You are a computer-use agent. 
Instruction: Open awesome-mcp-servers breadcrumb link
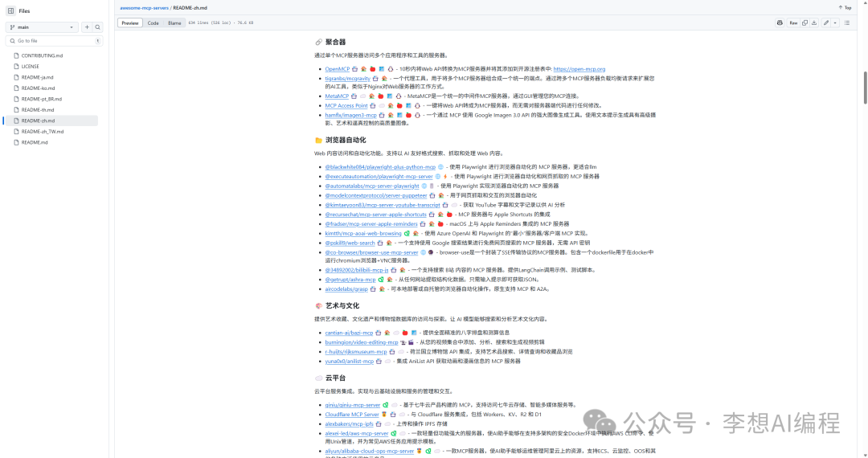click(144, 8)
